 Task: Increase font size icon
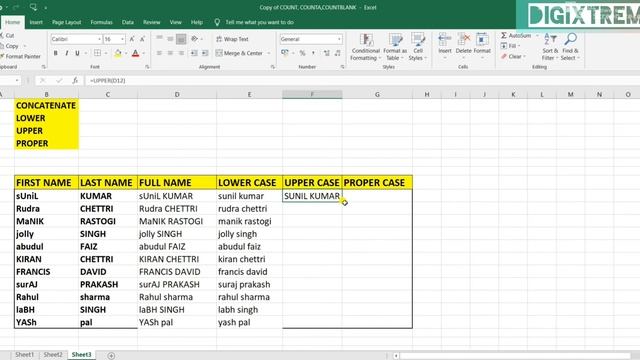click(x=132, y=39)
